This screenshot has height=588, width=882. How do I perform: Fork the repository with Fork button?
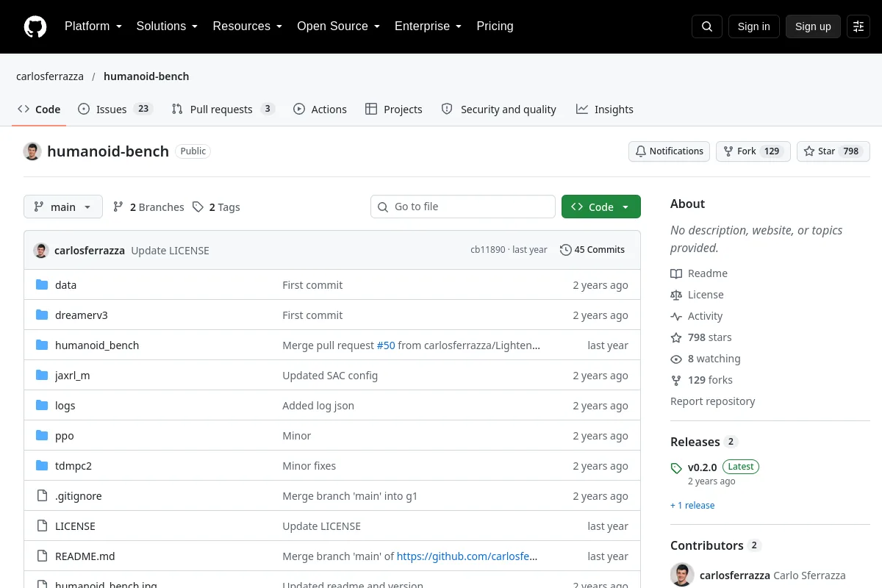[x=753, y=151]
